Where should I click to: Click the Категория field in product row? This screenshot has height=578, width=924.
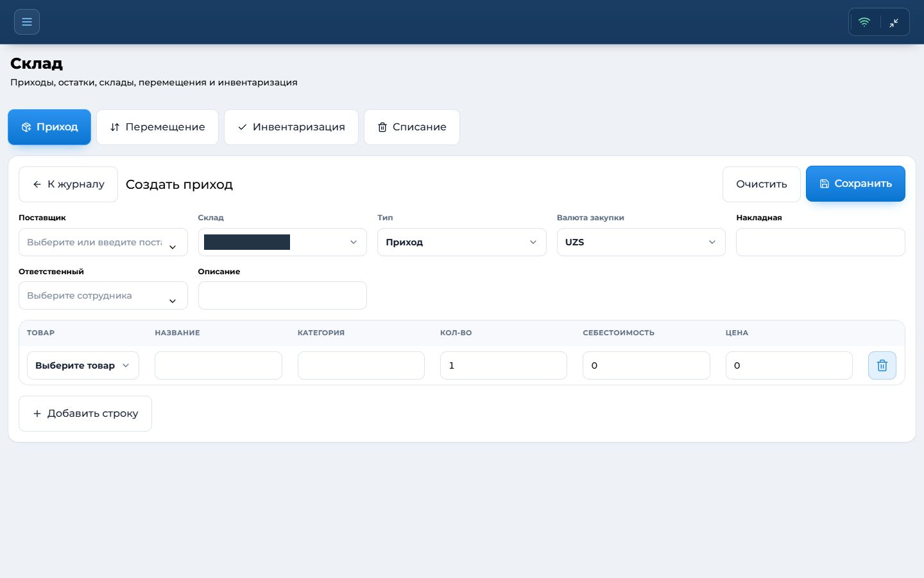click(x=361, y=365)
